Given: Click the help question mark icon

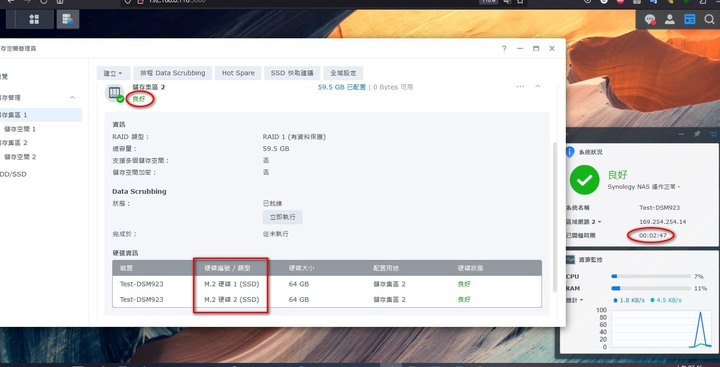Looking at the screenshot, I should (x=504, y=48).
